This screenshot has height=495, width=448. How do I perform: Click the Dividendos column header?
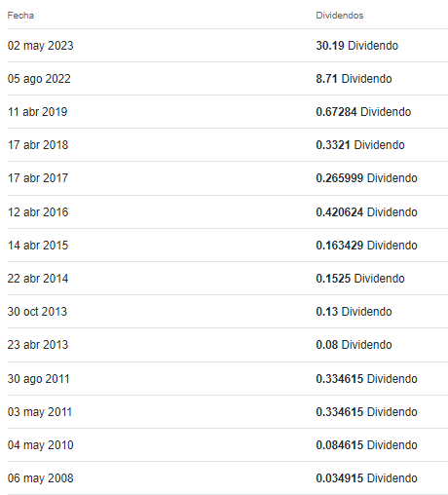point(340,16)
